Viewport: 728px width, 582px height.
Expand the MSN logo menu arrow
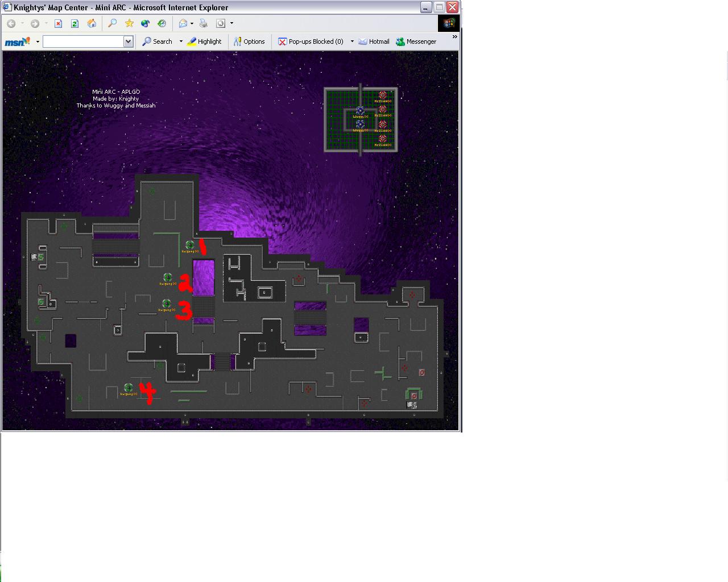tap(38, 41)
